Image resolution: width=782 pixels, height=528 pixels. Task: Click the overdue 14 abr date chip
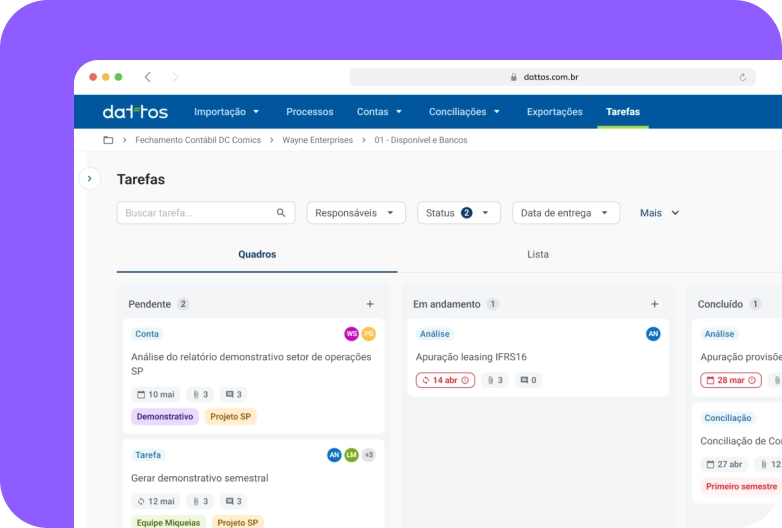(445, 380)
